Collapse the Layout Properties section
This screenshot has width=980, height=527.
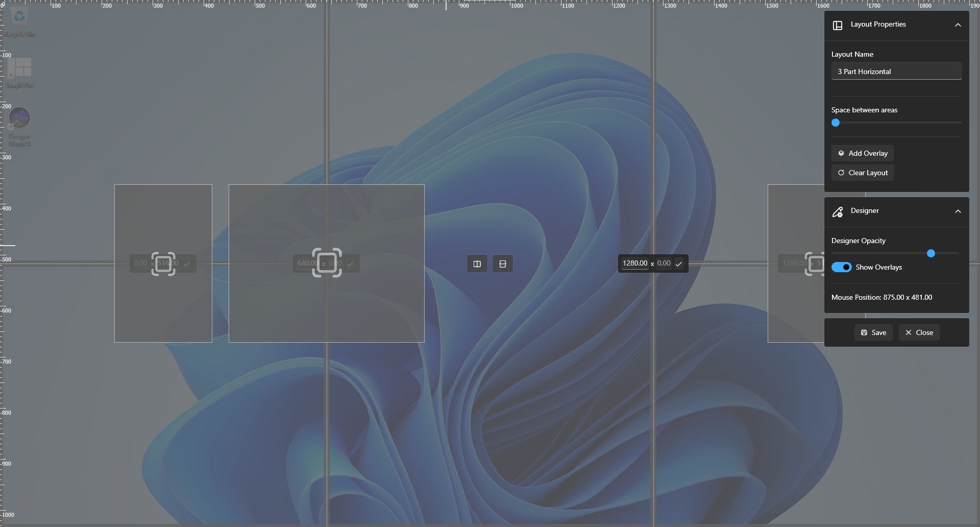click(958, 25)
